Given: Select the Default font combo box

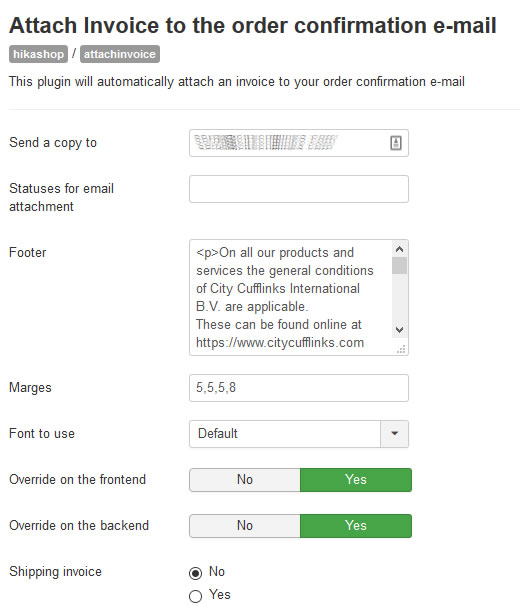Looking at the screenshot, I should 299,434.
